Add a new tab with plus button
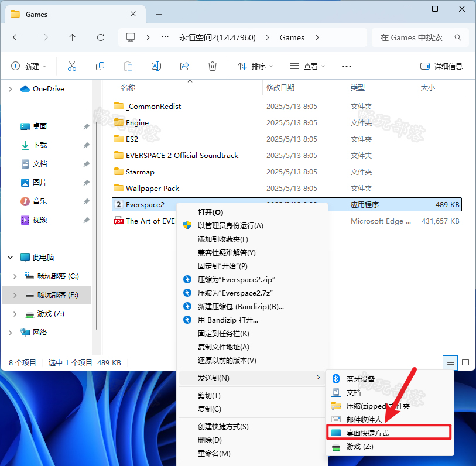This screenshot has height=466, width=476. [x=159, y=14]
